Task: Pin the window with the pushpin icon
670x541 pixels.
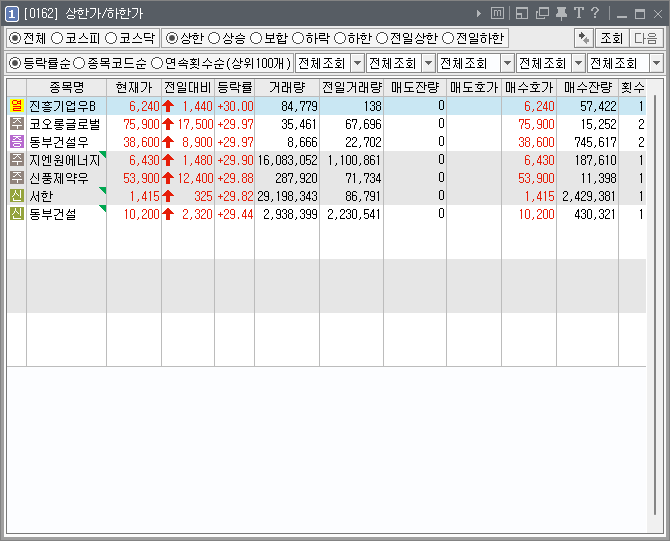Action: (561, 14)
